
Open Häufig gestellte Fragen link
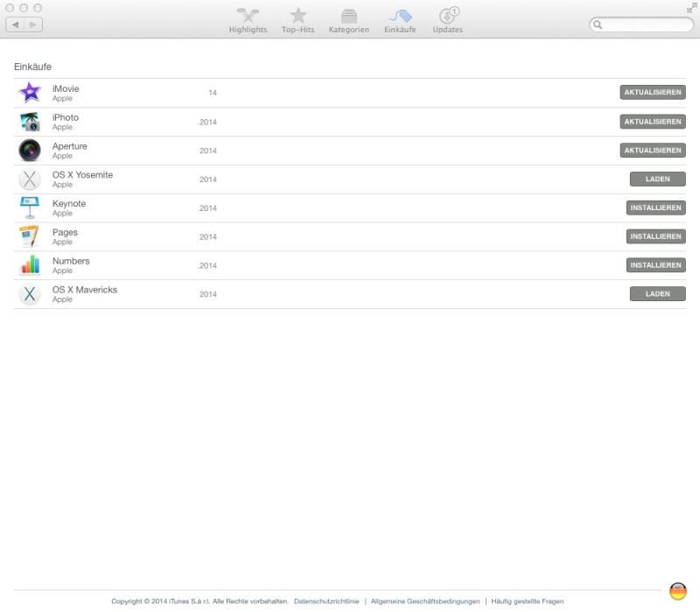click(x=528, y=601)
